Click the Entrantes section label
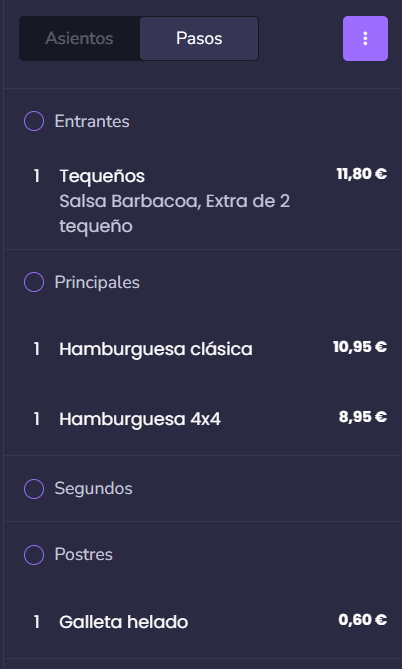Screen dimensions: 402x669 click(92, 121)
